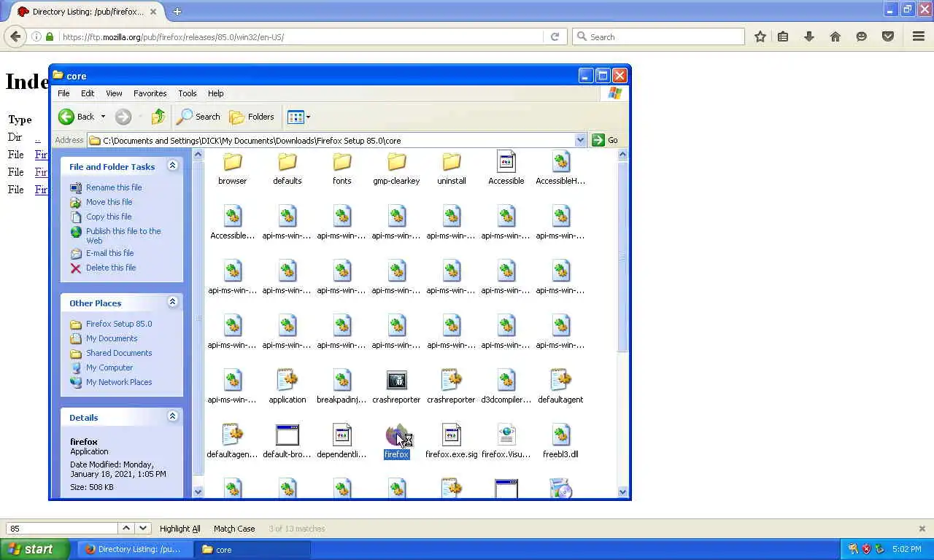This screenshot has width=934, height=560.
Task: Select the default-bro application icon
Action: [287, 435]
